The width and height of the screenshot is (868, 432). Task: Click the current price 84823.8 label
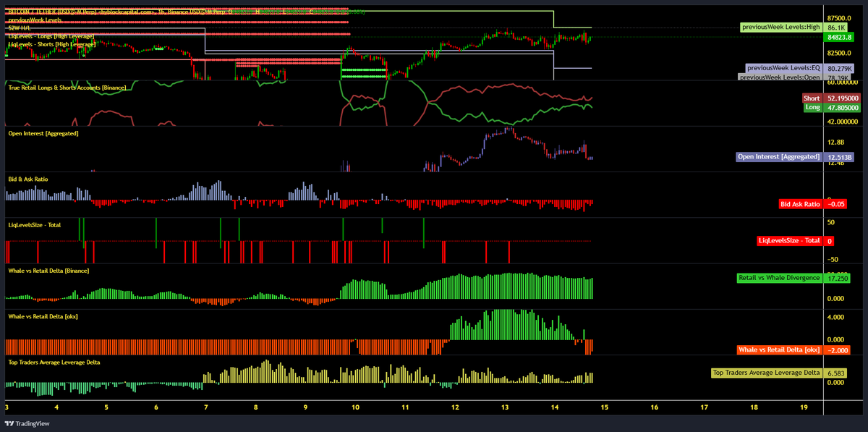click(840, 36)
